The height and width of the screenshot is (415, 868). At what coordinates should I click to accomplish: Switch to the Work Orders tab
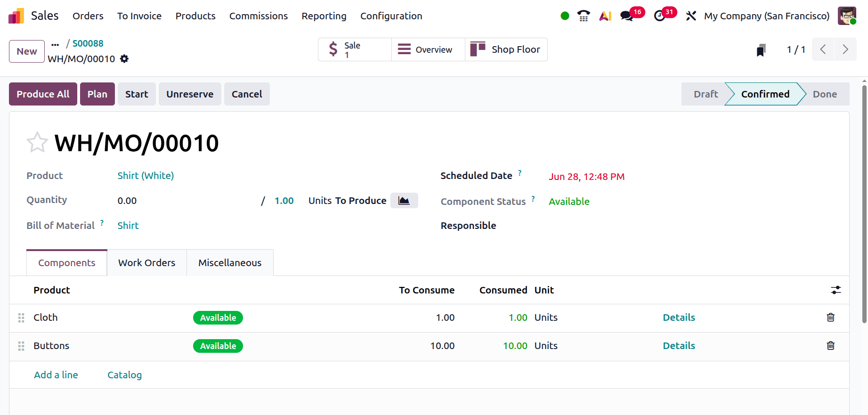point(147,263)
